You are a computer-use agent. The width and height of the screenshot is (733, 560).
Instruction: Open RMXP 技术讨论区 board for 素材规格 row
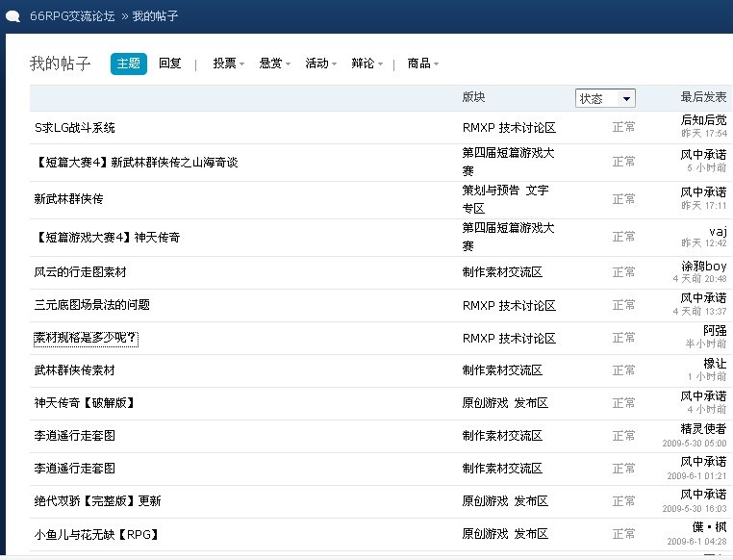tap(509, 338)
